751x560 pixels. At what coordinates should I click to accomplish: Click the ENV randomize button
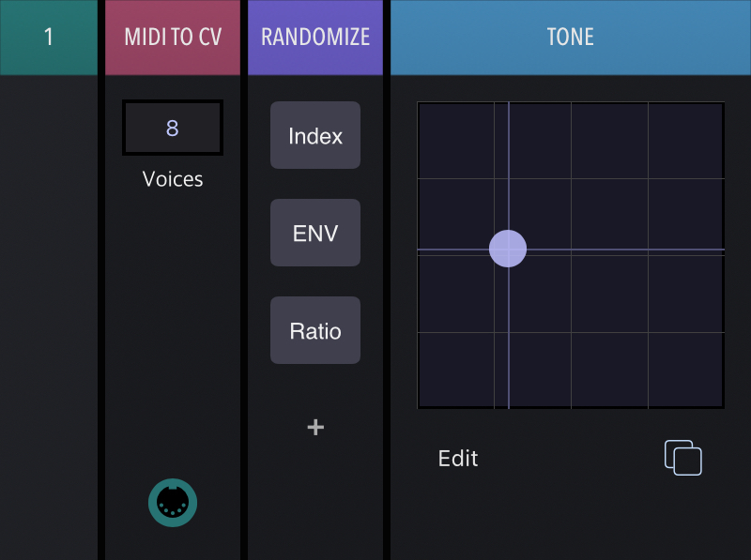(x=315, y=233)
